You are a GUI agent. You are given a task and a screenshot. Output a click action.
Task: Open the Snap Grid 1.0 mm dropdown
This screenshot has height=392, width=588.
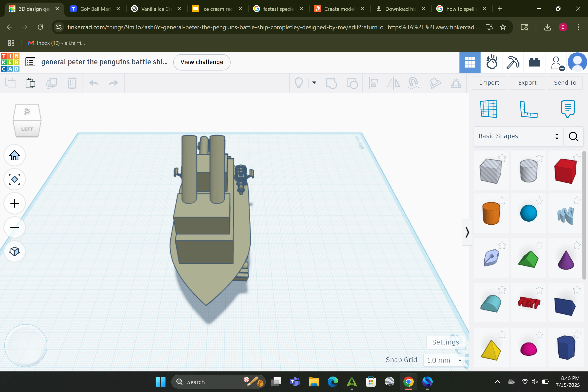(x=444, y=360)
